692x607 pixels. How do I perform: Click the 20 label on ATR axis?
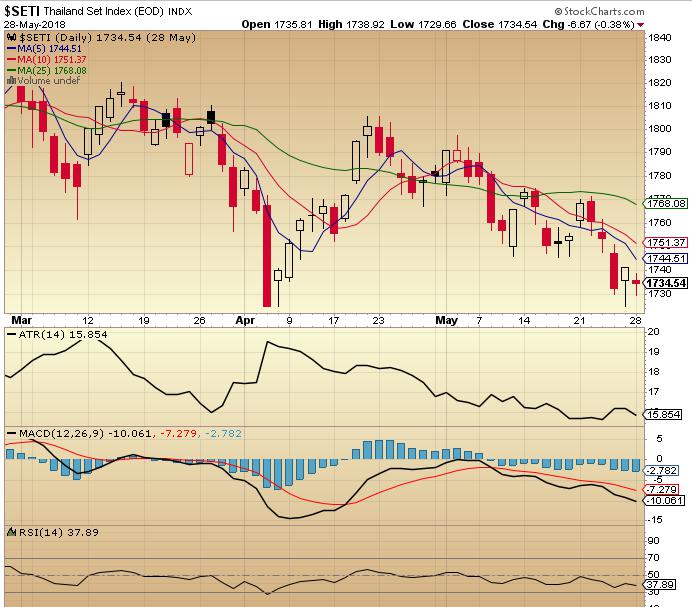point(654,332)
